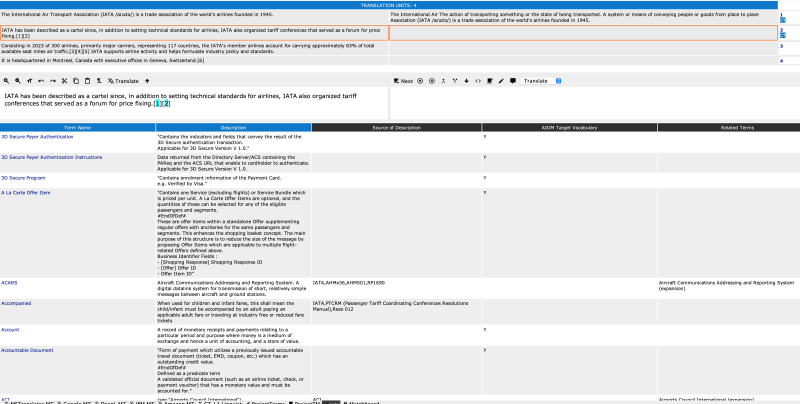Click segment number 4 link
This screenshot has width=800, height=404.
781,61
